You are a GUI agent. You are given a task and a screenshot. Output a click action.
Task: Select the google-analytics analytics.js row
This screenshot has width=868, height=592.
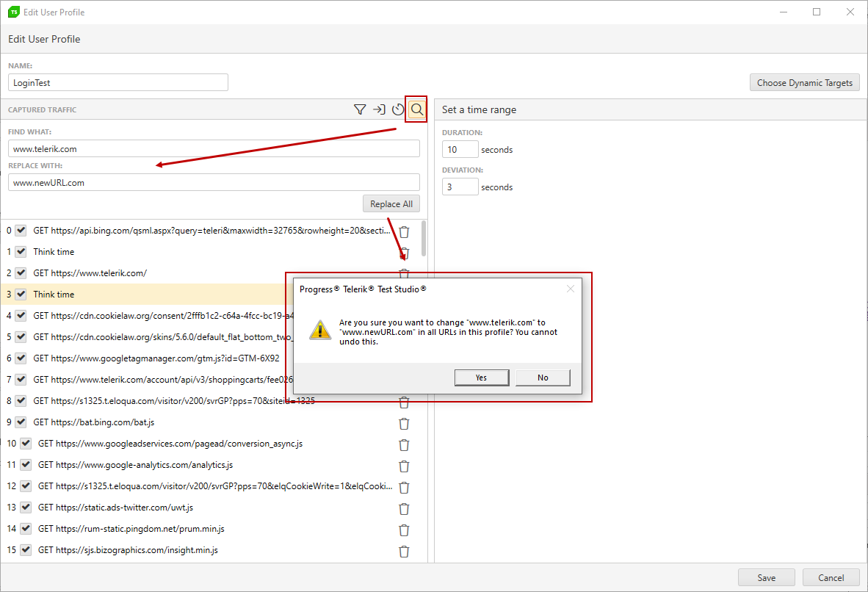click(x=214, y=465)
